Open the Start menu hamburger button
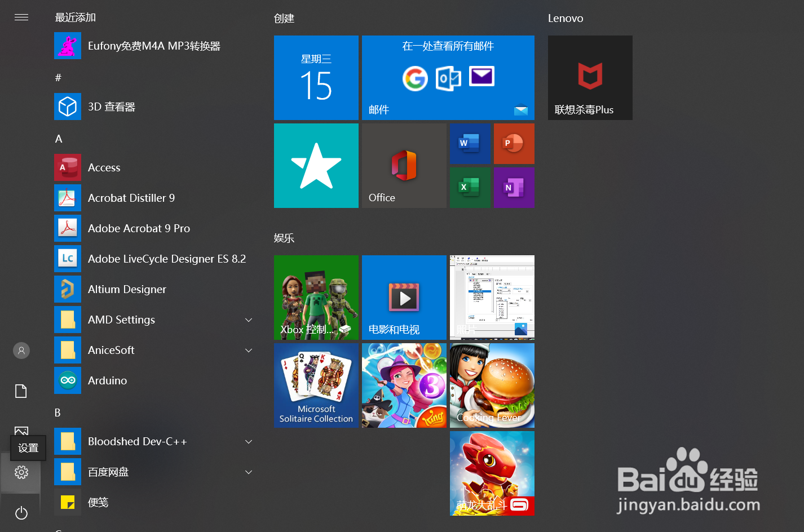This screenshot has width=804, height=532. coord(21,17)
